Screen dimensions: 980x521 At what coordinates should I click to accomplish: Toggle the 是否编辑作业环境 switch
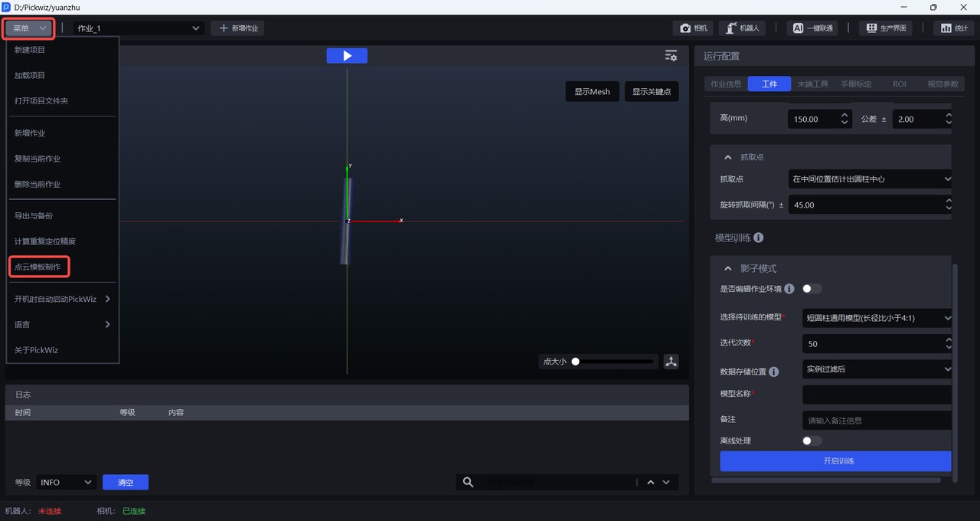tap(812, 289)
